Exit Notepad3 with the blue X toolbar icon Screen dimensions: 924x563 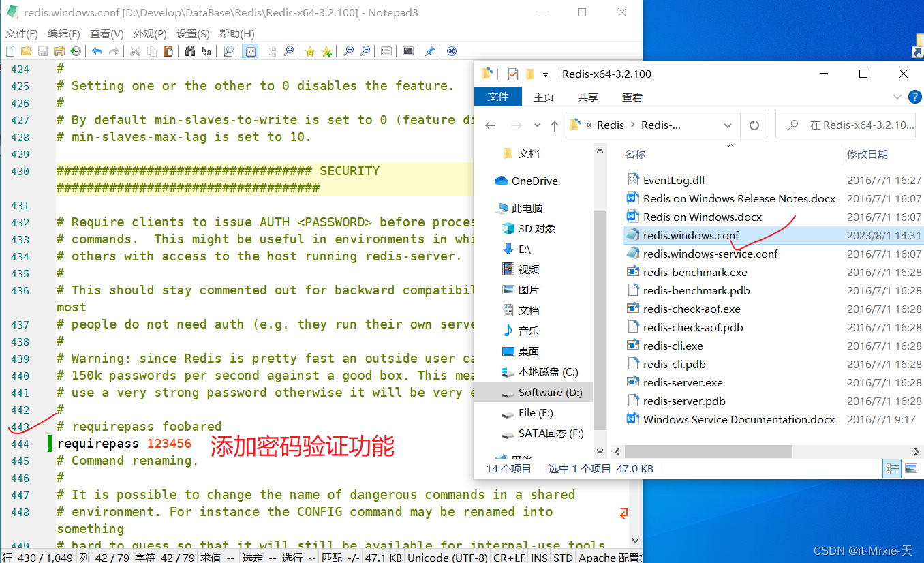(451, 51)
